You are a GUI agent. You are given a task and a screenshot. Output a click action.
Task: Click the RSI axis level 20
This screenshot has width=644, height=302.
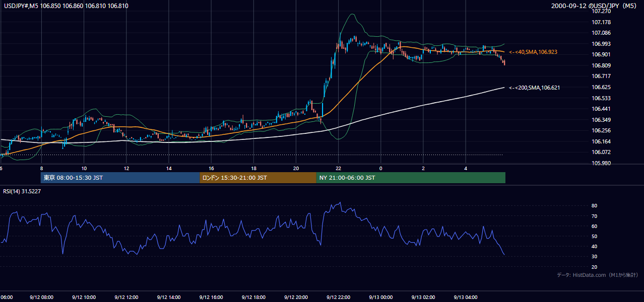point(595,267)
